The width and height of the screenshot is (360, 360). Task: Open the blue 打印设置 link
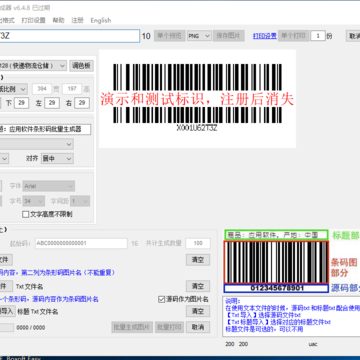[265, 36]
